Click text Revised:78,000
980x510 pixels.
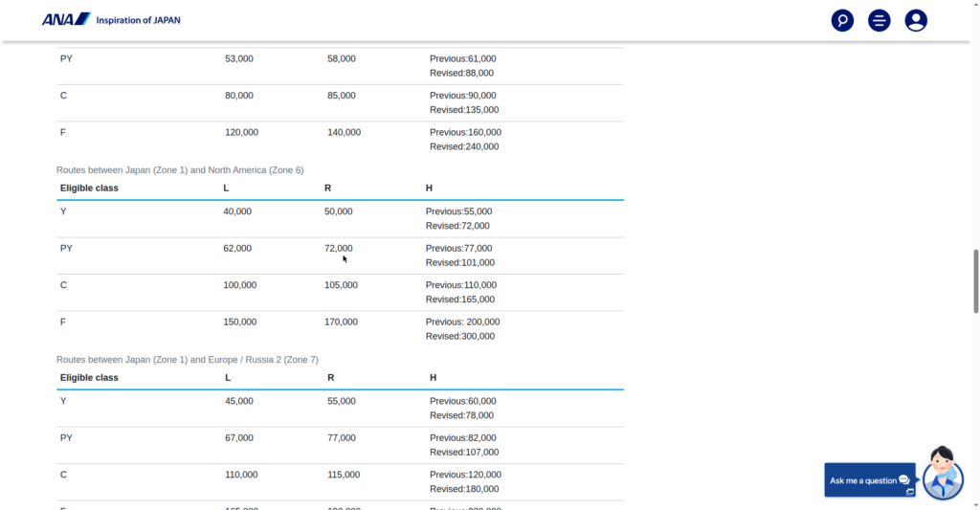[462, 415]
